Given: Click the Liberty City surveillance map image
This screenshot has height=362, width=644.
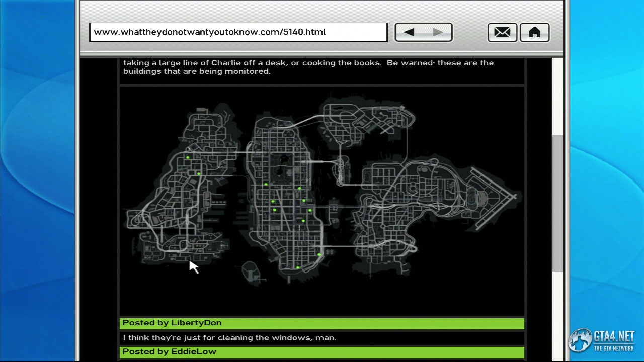Looking at the screenshot, I should pos(322,201).
